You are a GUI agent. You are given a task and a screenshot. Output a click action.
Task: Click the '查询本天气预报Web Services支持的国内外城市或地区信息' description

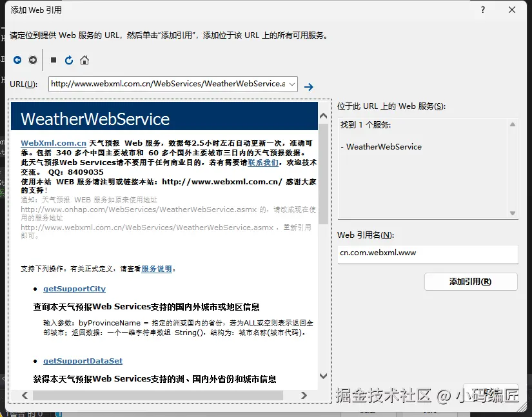pyautogui.click(x=146, y=307)
